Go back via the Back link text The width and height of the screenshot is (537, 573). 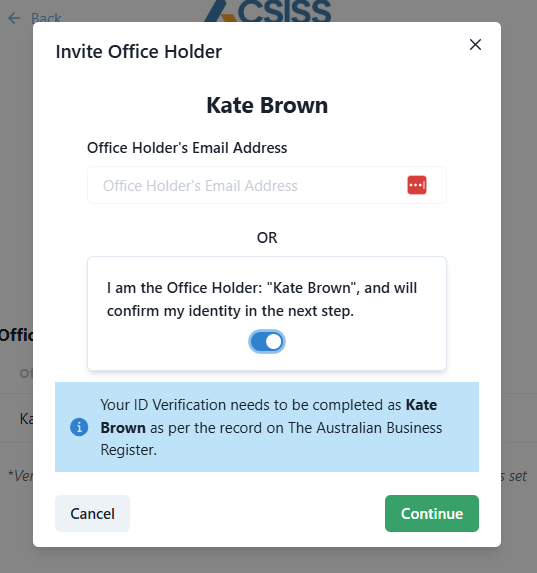(x=46, y=18)
